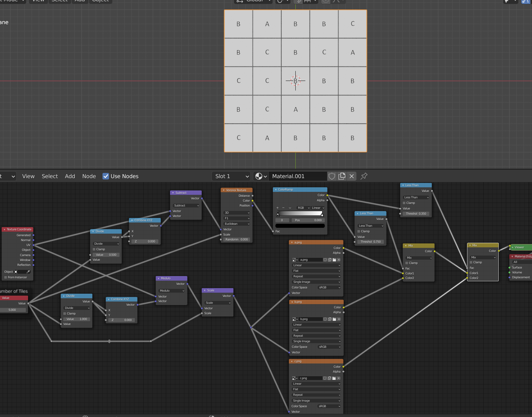
Task: Open the image file folder icon in the a.png node
Action: click(334, 260)
